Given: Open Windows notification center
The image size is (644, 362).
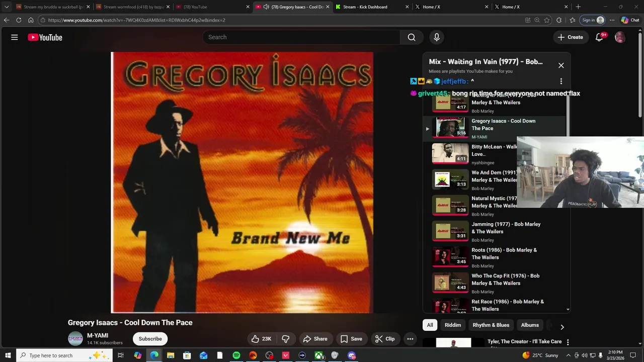Looking at the screenshot, I should click(x=632, y=355).
